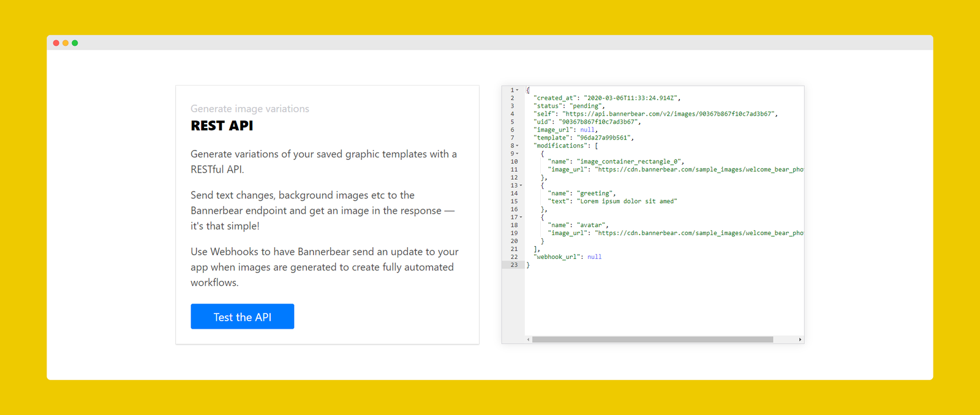Click the REST API heading
Screen dimensions: 980x415
click(222, 125)
